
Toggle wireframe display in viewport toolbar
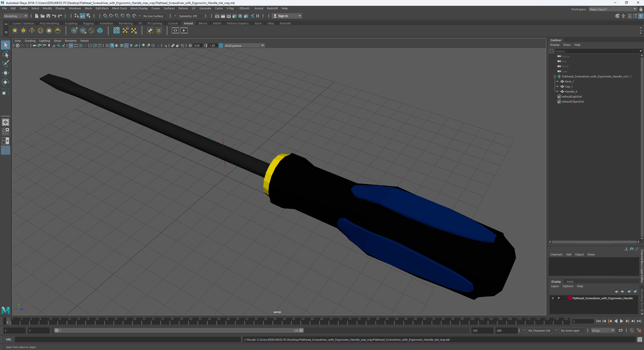(x=107, y=46)
